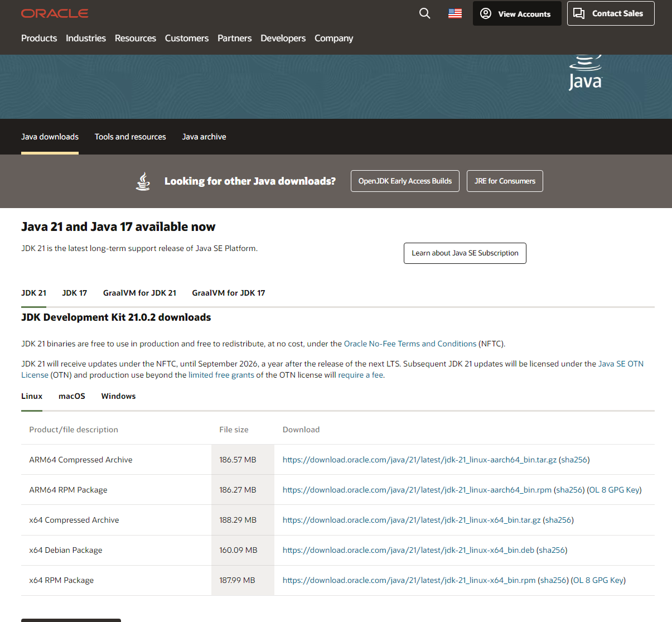
Task: Click the '160.09 MB' file size cell
Action: pyautogui.click(x=243, y=550)
